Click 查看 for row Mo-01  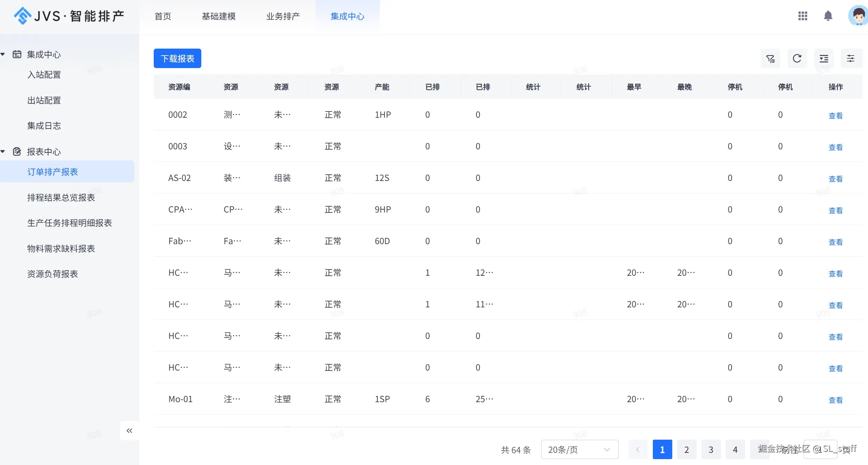click(835, 400)
